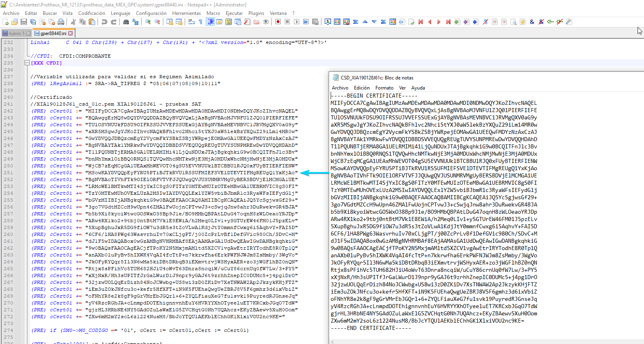Save the recorded macro
Viewport: 644px width, 344px height.
pos(315,22)
